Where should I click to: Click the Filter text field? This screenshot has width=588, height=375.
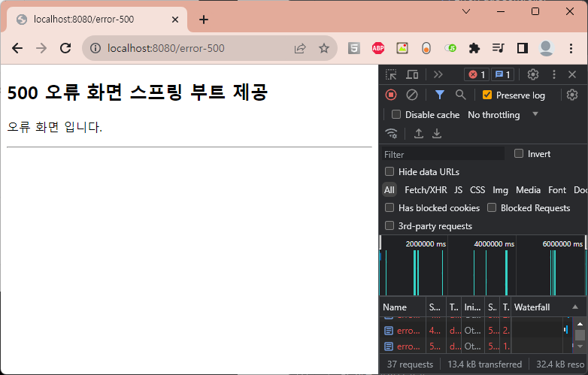pyautogui.click(x=443, y=154)
